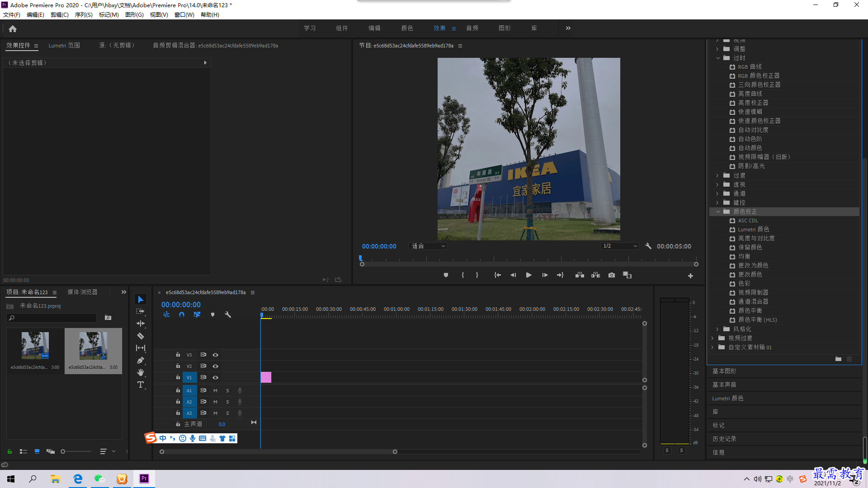Click Add Marker in program monitor
The height and width of the screenshot is (488, 868).
pos(446,275)
